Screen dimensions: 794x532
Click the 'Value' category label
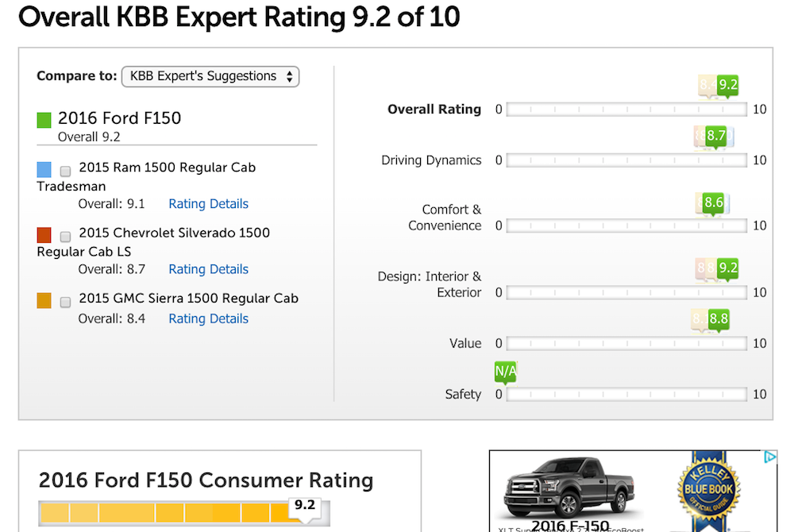[x=464, y=344]
